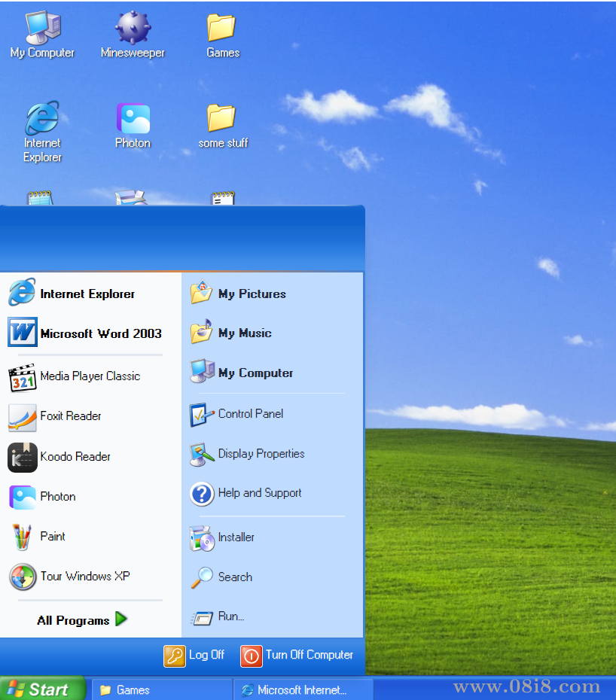Open Internet Explorer desktop shortcut
The height and width of the screenshot is (700, 616).
[x=42, y=119]
